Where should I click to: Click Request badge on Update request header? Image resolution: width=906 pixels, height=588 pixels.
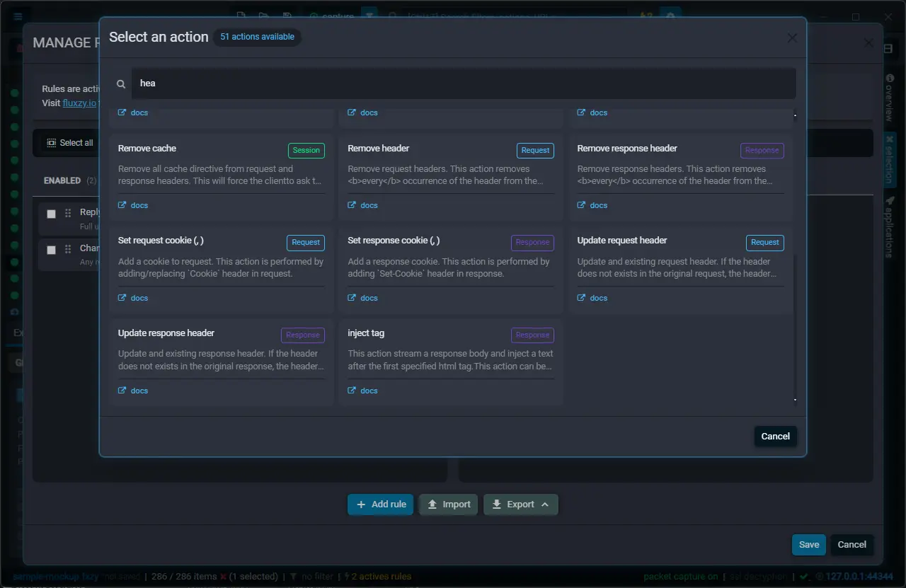coord(765,242)
